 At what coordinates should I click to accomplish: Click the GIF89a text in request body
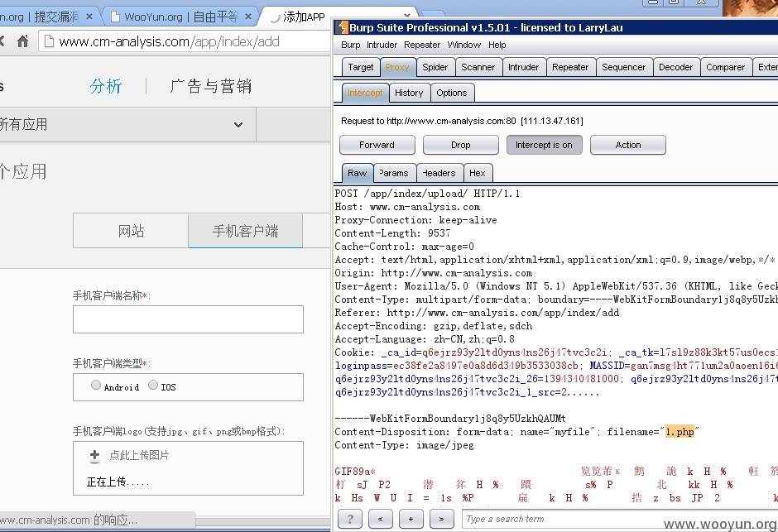(x=355, y=472)
